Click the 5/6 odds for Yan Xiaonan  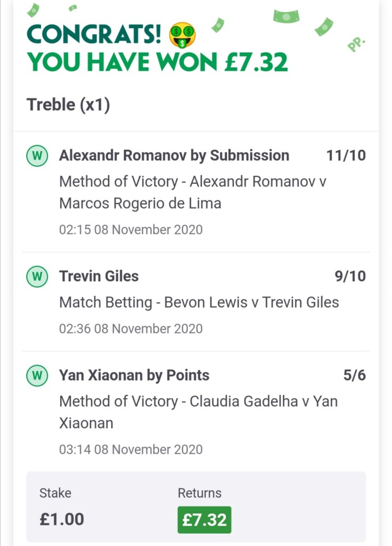[354, 375]
